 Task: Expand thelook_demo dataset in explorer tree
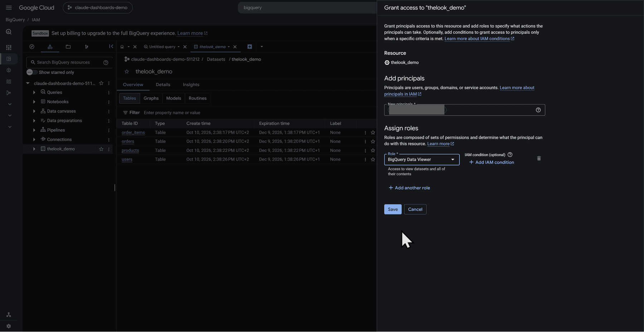tap(34, 149)
